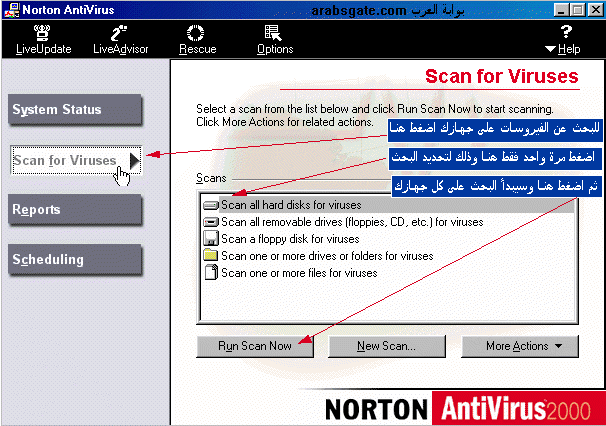Maximize the Norton AntiVirus window
The height and width of the screenshot is (426, 606).
tap(577, 10)
